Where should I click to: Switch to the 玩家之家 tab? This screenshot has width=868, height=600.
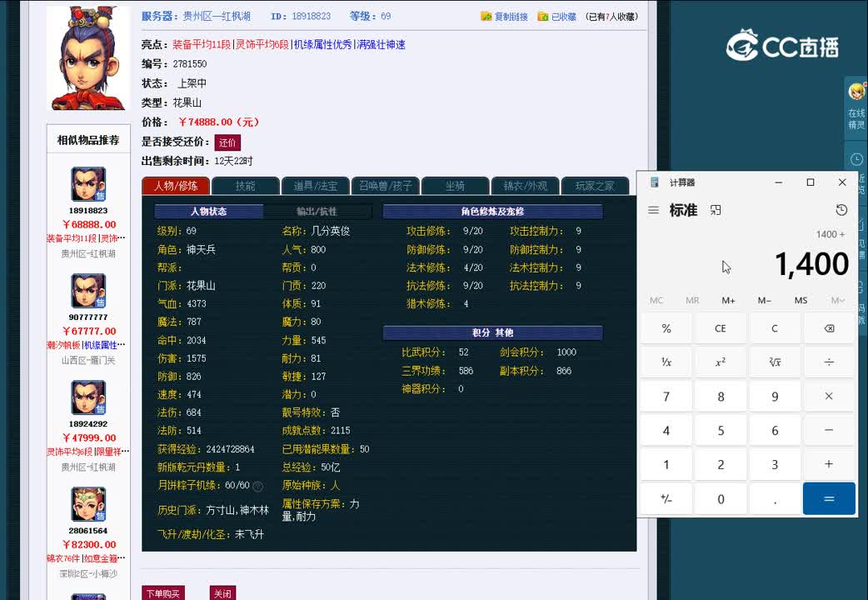click(595, 186)
